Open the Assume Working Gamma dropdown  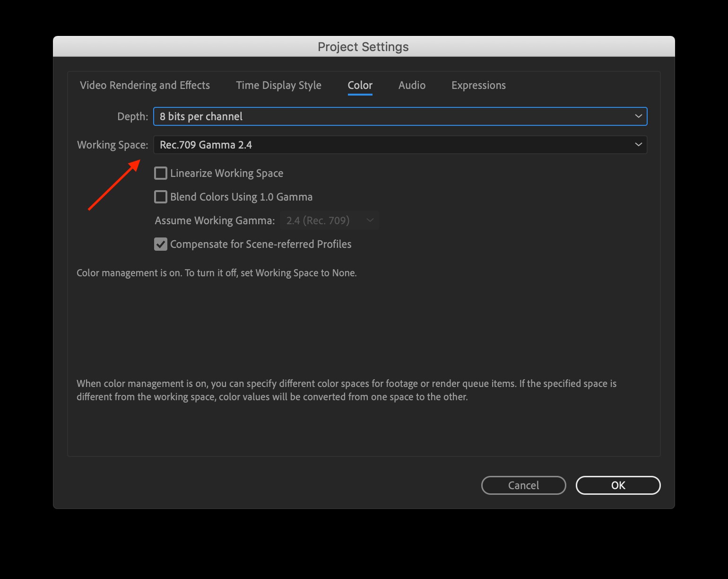click(x=329, y=220)
